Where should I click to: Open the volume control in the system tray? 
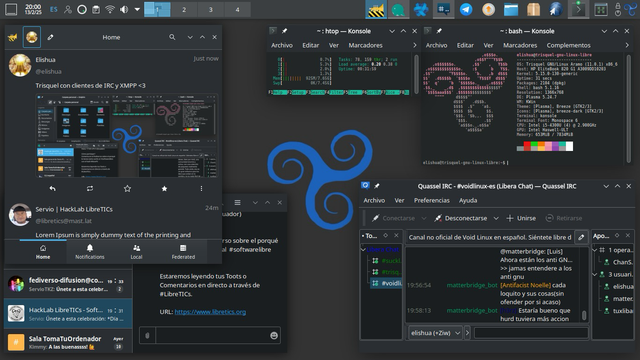pyautogui.click(x=124, y=9)
